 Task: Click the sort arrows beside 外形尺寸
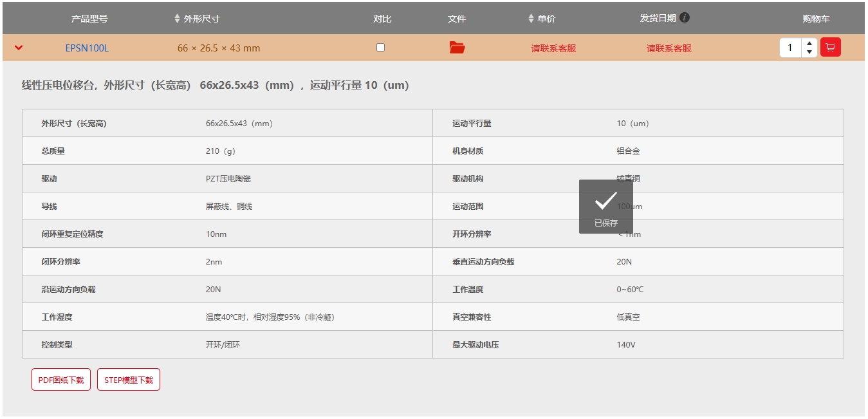177,19
